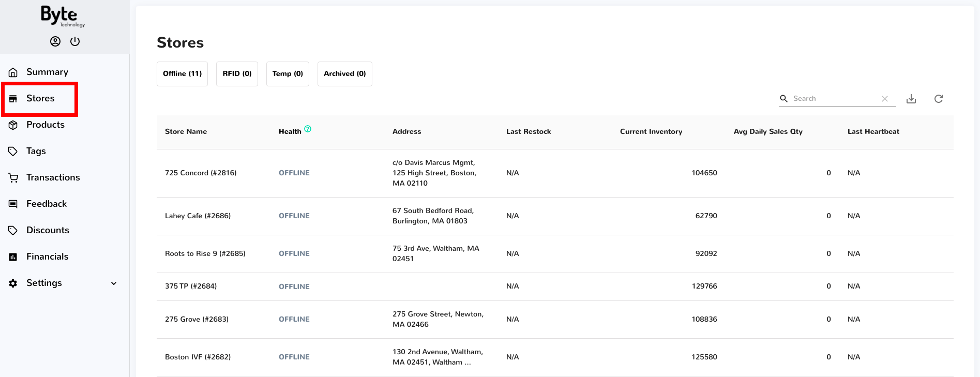Sort by Avg Daily Sales Qty column
The height and width of the screenshot is (377, 980).
[x=768, y=132]
